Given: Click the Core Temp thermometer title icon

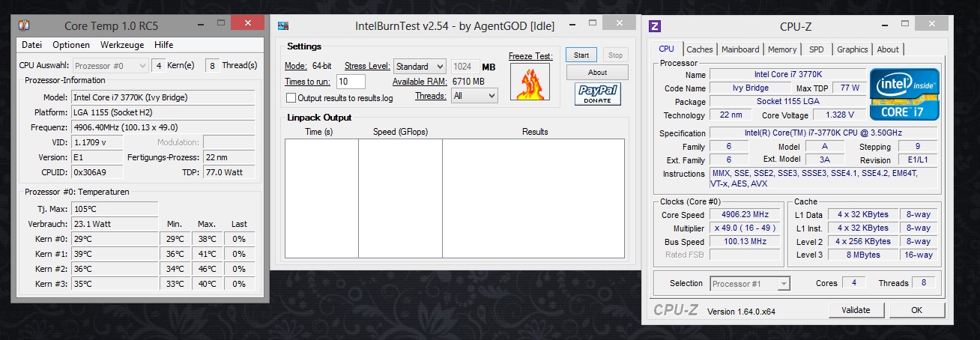Looking at the screenshot, I should [x=24, y=25].
